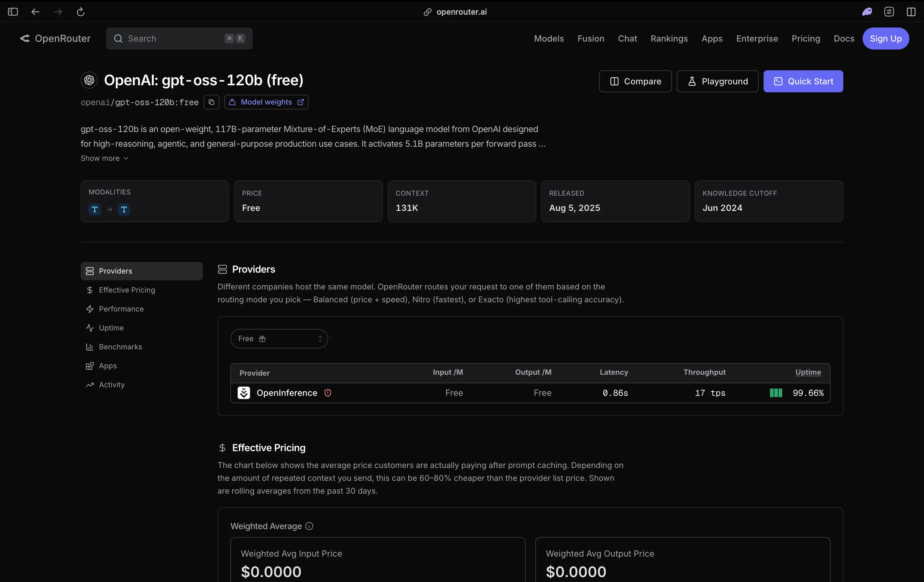Click the Compare button's columns icon

pos(614,81)
